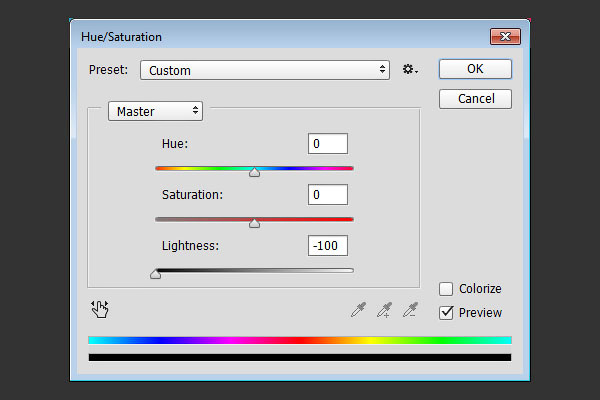Open the preset options gear menu
600x400 pixels.
(410, 70)
